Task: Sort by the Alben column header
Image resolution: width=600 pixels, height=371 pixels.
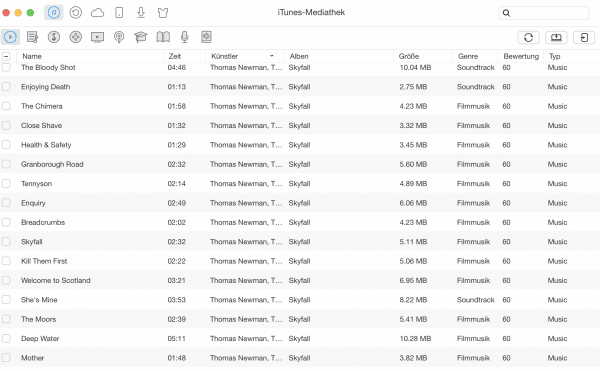Action: pyautogui.click(x=299, y=56)
